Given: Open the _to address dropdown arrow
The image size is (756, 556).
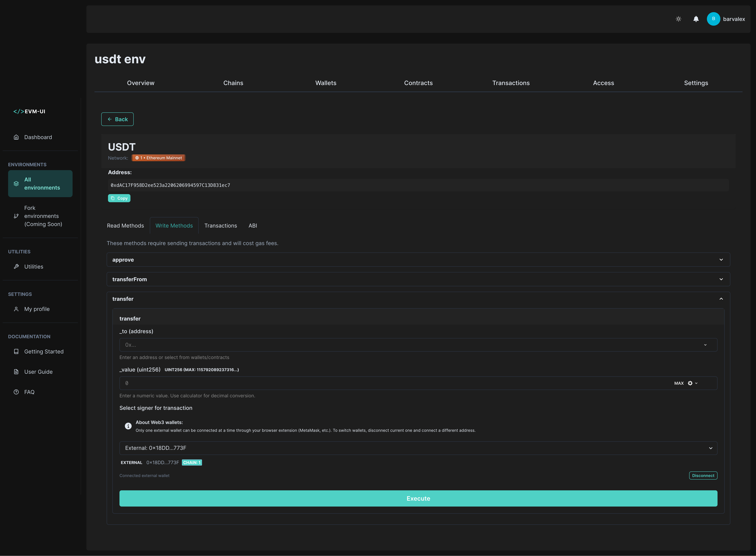Looking at the screenshot, I should 705,345.
